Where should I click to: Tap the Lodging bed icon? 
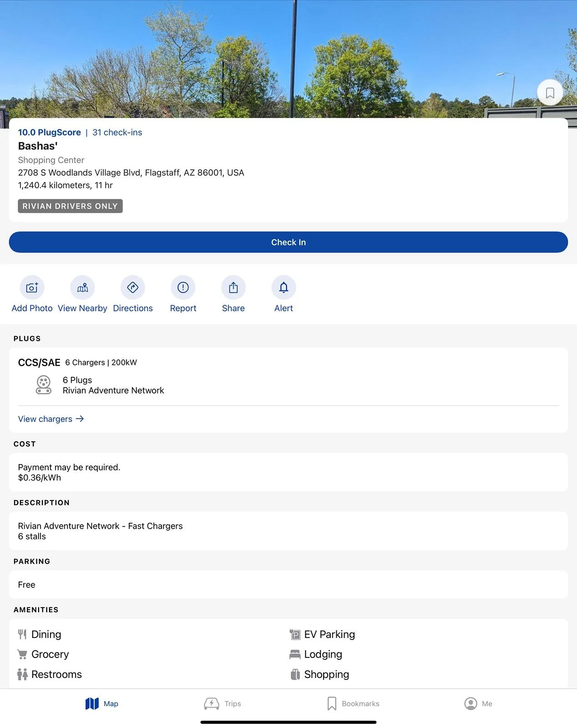(295, 654)
